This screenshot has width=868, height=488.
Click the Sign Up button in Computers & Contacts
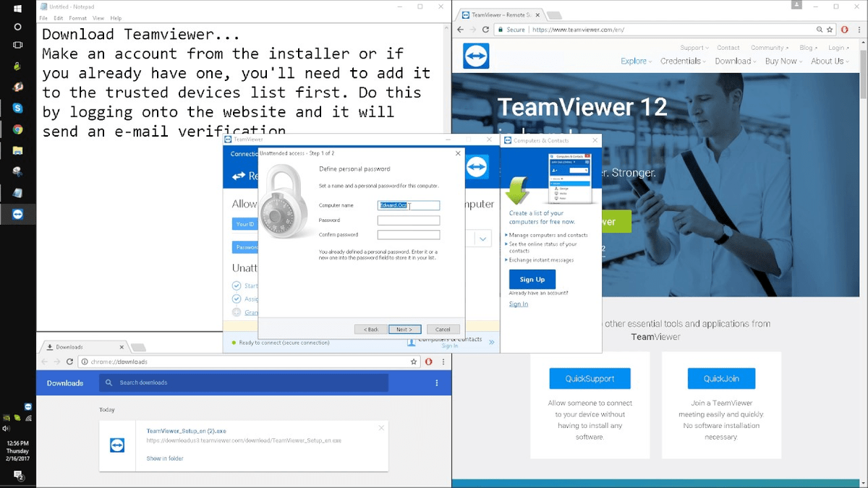coord(532,279)
